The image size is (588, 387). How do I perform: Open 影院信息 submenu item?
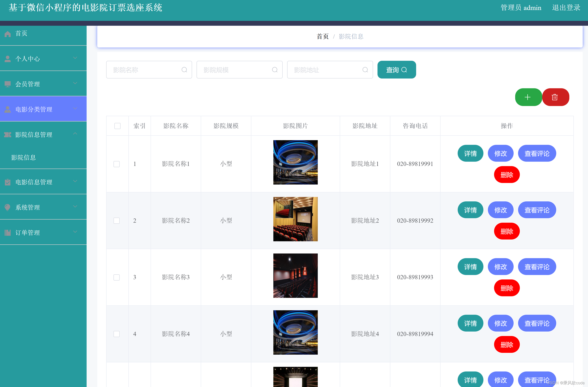(24, 157)
